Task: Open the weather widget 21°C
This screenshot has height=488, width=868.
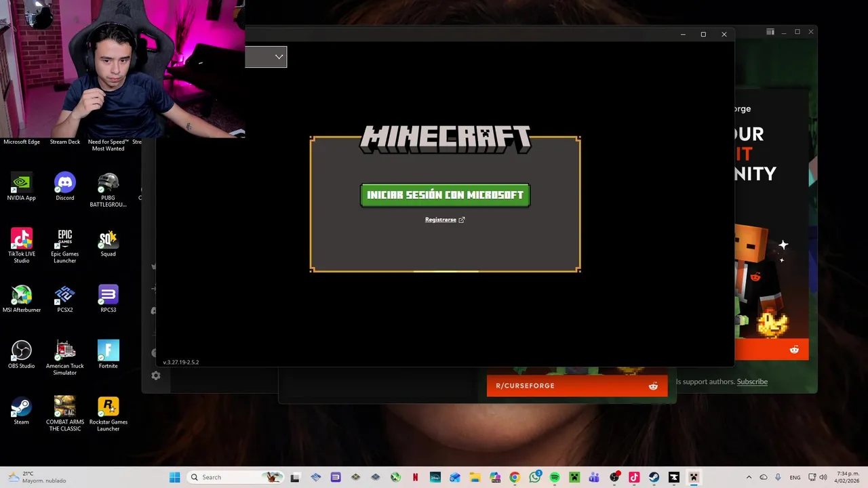Action: tap(37, 477)
